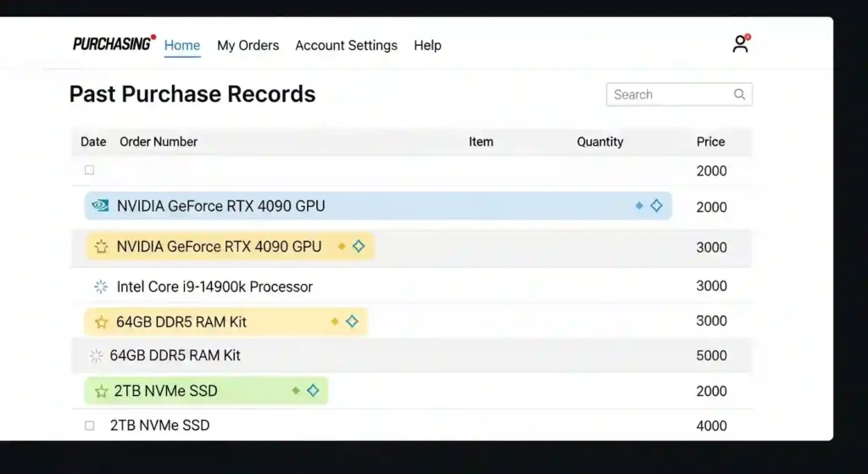Click the outlined diamond in the yellow RTX 4090 row
The height and width of the screenshot is (474, 868).
[x=359, y=246]
